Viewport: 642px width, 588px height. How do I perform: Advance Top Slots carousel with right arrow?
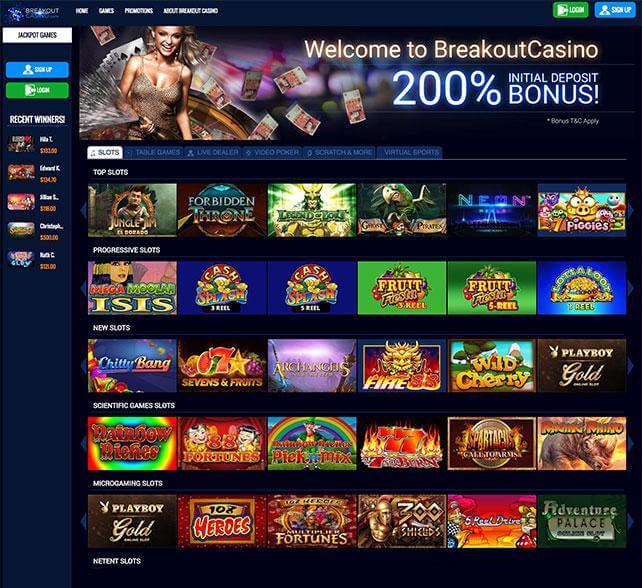point(631,210)
